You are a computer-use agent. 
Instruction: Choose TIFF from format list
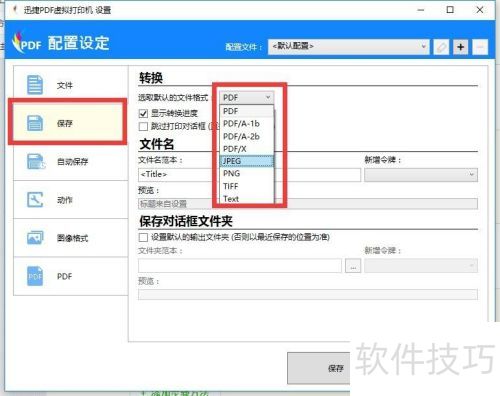[247, 186]
